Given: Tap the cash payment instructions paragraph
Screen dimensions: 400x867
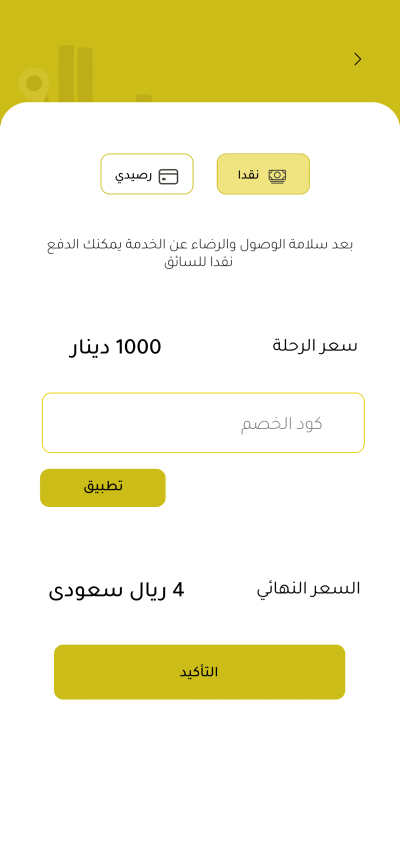Looking at the screenshot, I should coord(200,252).
